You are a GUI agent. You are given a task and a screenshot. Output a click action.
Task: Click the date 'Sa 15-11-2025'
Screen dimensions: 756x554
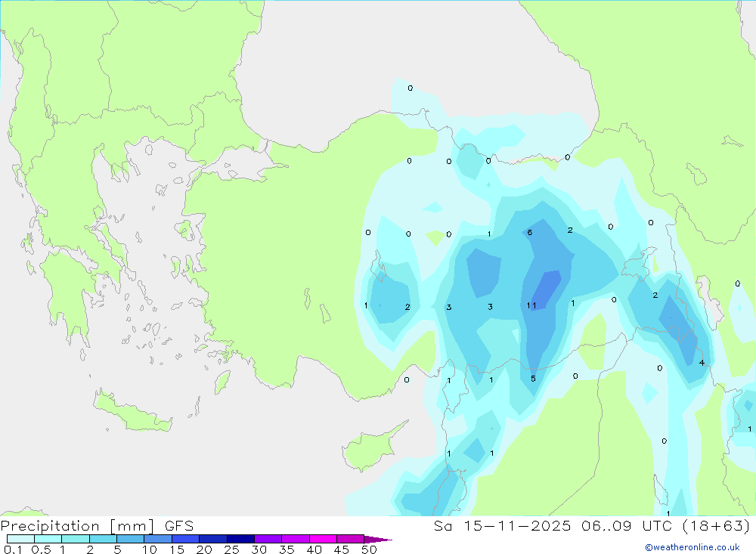(503, 526)
